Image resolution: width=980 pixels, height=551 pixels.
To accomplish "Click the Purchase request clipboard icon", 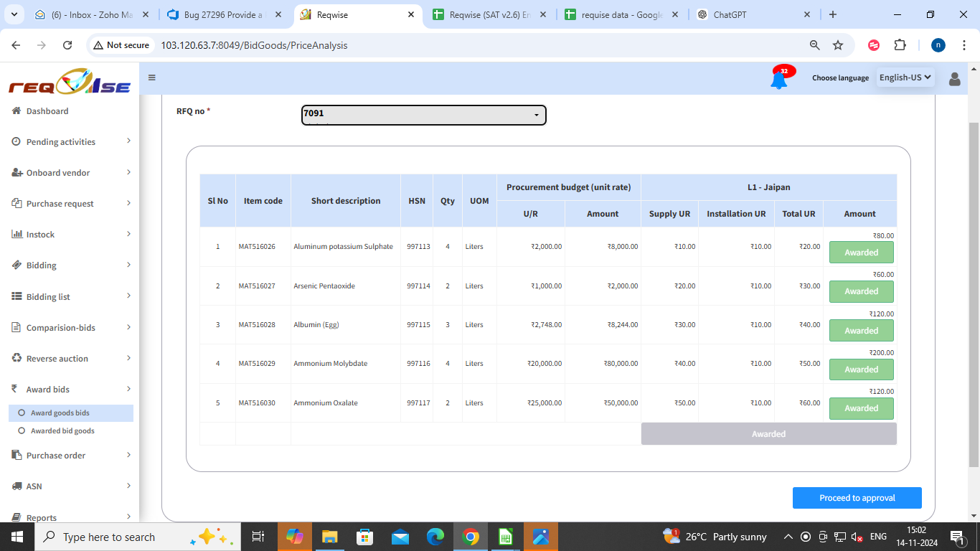I will (x=17, y=204).
